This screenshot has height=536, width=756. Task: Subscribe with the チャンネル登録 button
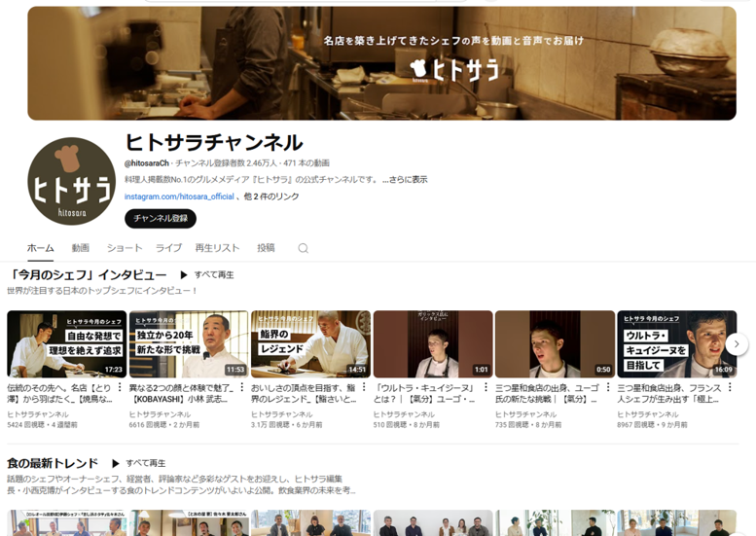coord(161,218)
